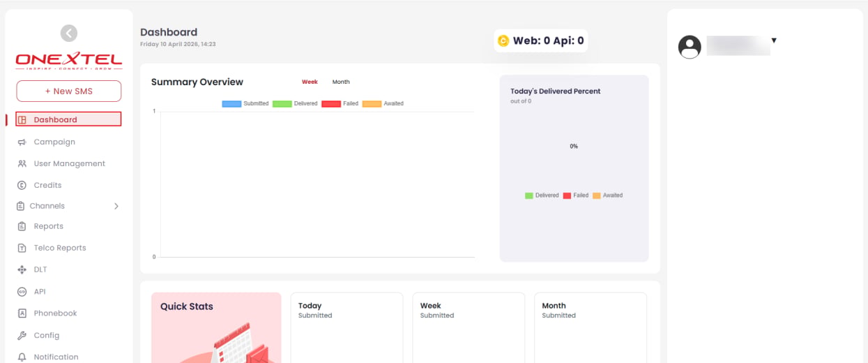Open the Config settings
This screenshot has height=363, width=868.
click(x=47, y=335)
